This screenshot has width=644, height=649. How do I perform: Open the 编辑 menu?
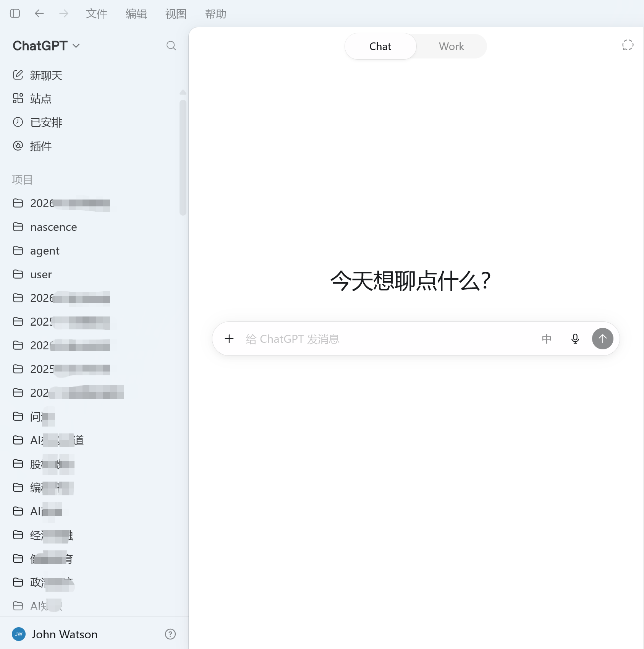pos(136,14)
